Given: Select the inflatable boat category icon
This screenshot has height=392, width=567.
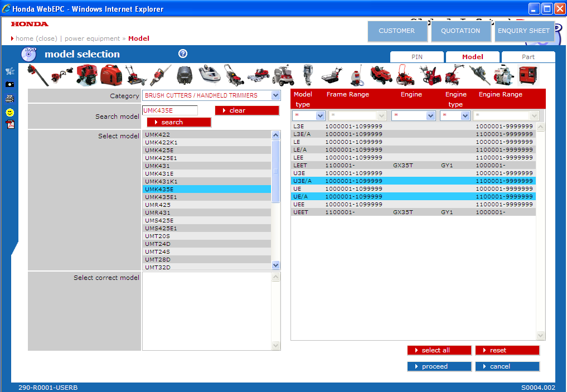Looking at the screenshot, I should click(210, 74).
